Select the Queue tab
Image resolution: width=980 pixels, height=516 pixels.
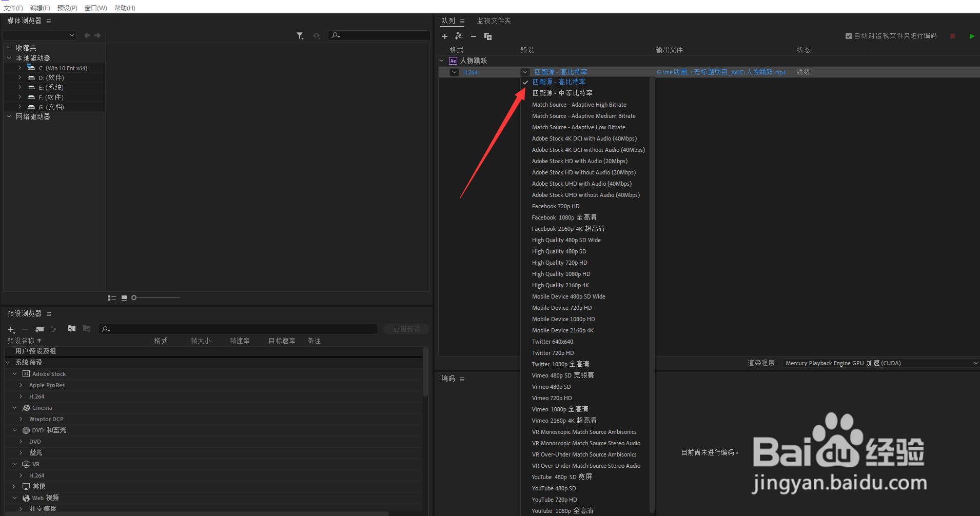click(x=448, y=21)
